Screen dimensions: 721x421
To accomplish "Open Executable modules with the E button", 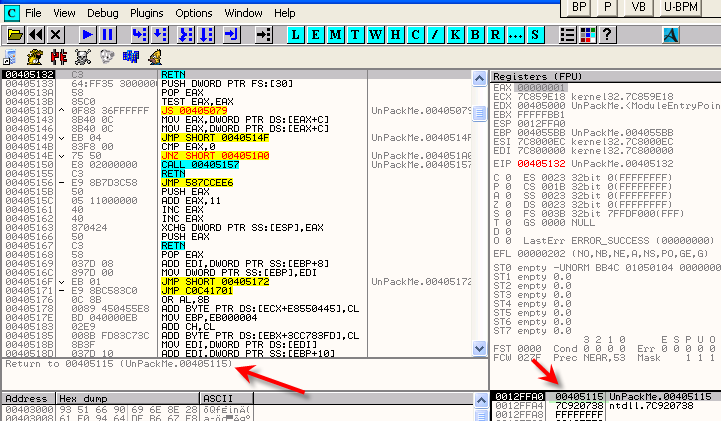I will click(315, 34).
